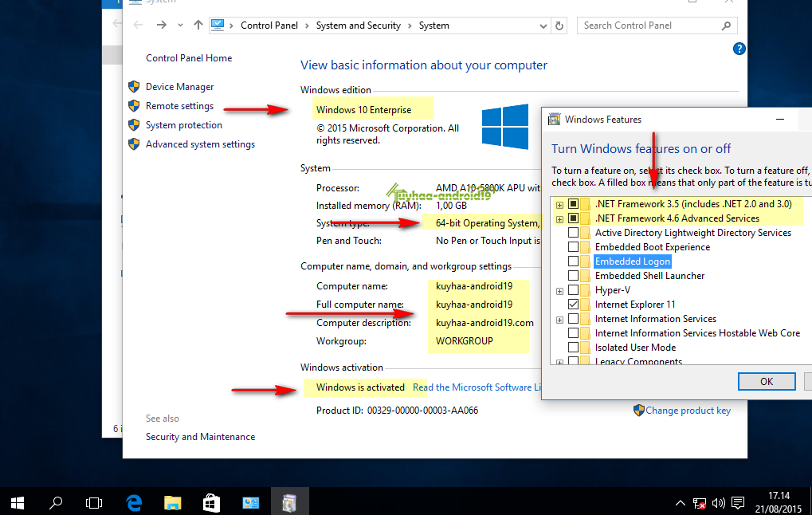The width and height of the screenshot is (812, 515).
Task: Go back using the back arrow
Action: click(138, 25)
